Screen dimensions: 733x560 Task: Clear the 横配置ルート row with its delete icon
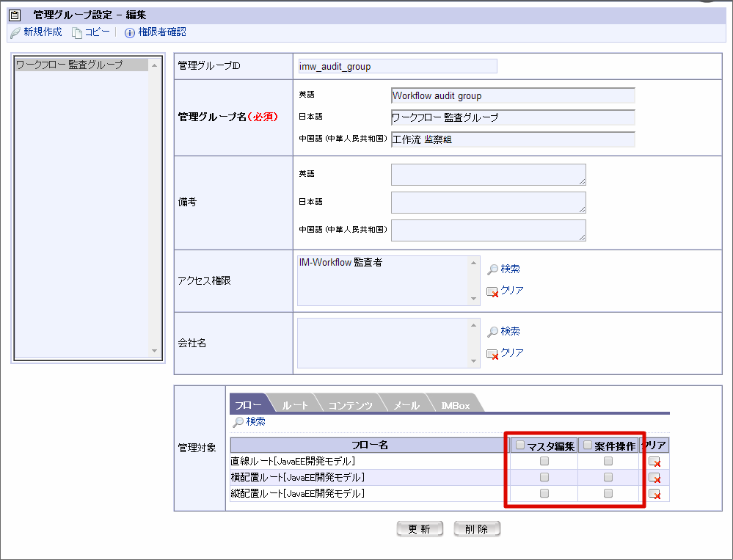pos(654,478)
